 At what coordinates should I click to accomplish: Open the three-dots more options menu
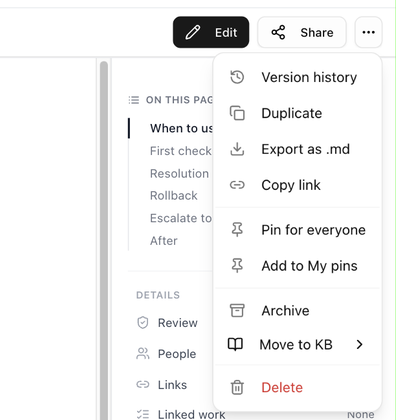(368, 32)
